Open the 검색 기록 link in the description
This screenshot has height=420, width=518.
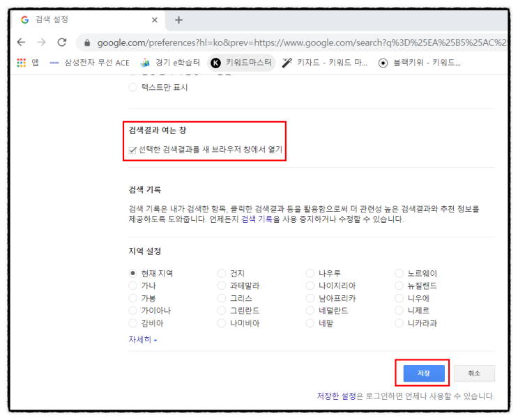tap(257, 219)
